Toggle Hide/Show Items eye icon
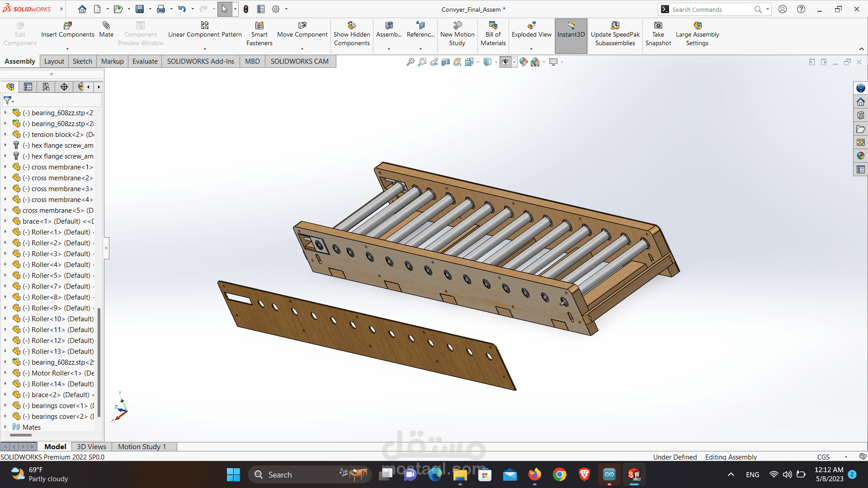Screen dimensions: 868x488 click(x=505, y=62)
